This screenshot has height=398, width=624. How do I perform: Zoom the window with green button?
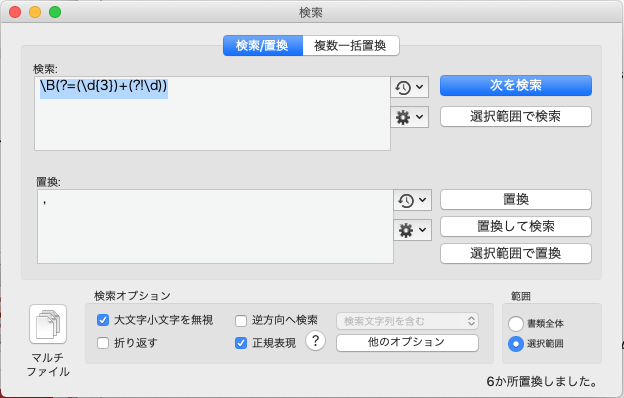tap(55, 12)
